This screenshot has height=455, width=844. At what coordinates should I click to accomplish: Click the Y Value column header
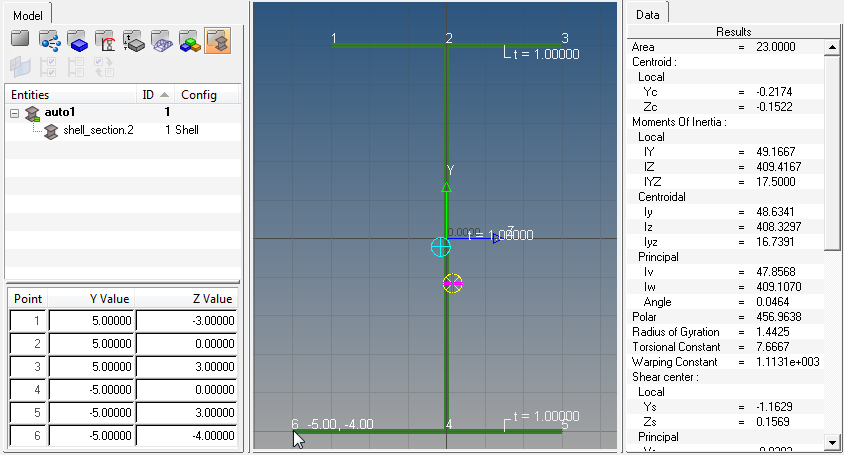92,299
